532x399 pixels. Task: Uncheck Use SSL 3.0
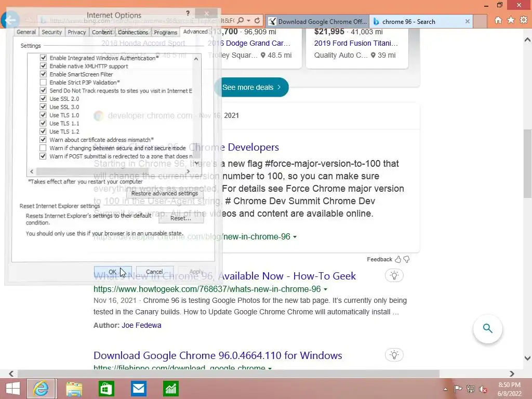click(43, 107)
